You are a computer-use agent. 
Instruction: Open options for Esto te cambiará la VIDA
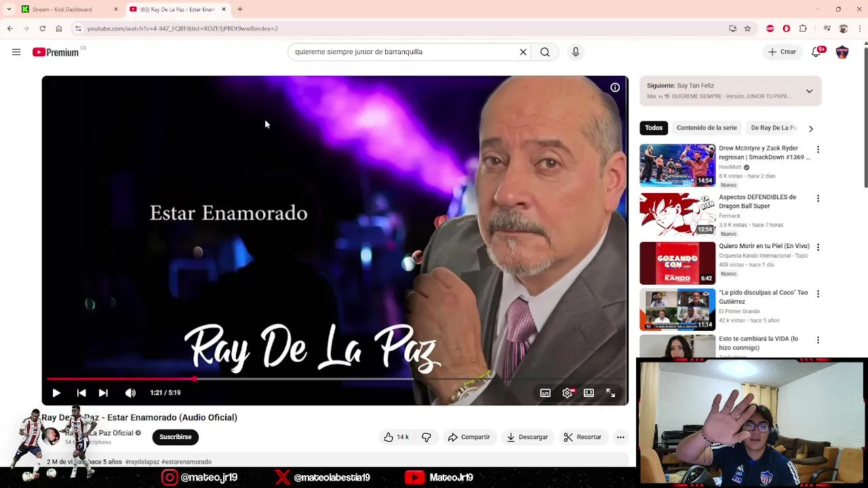pyautogui.click(x=818, y=340)
